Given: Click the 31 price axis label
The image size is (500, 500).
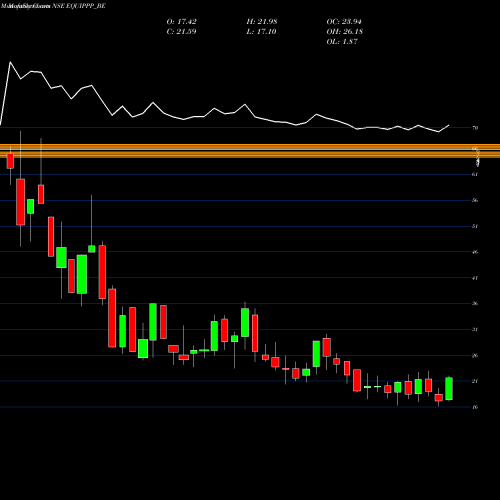Looking at the screenshot, I should [475, 330].
